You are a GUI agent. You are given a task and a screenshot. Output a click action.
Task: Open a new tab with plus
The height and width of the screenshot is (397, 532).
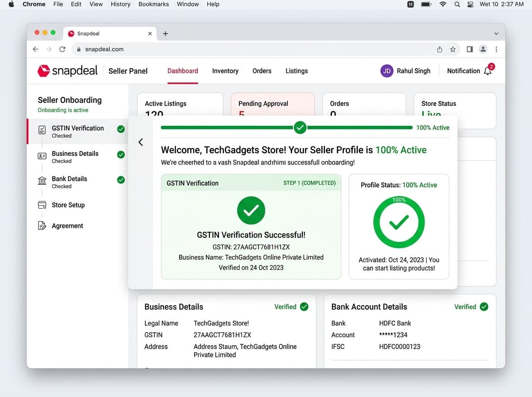coord(165,34)
